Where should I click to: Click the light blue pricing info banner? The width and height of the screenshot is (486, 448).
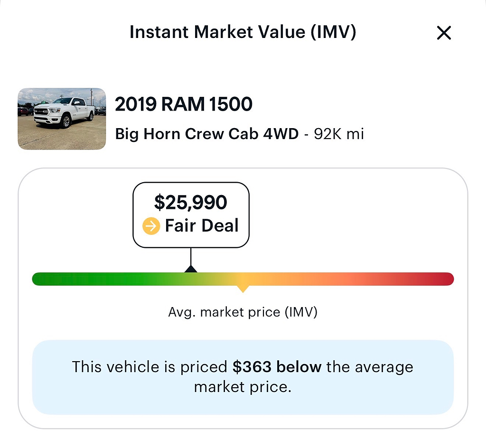click(243, 377)
